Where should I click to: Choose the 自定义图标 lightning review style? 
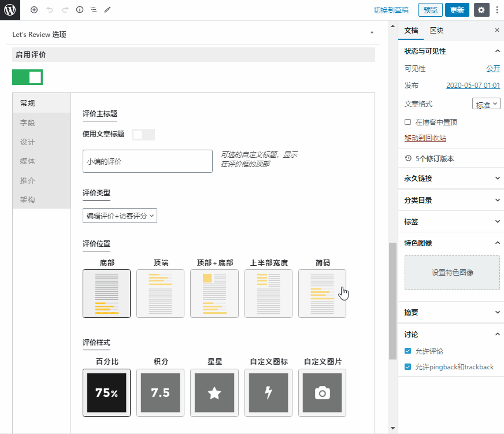click(268, 392)
